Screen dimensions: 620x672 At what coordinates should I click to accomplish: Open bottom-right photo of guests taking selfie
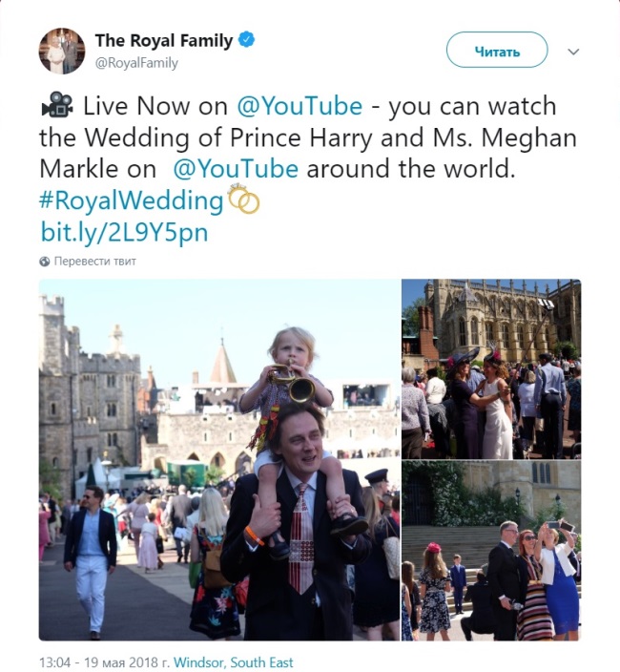(x=490, y=550)
